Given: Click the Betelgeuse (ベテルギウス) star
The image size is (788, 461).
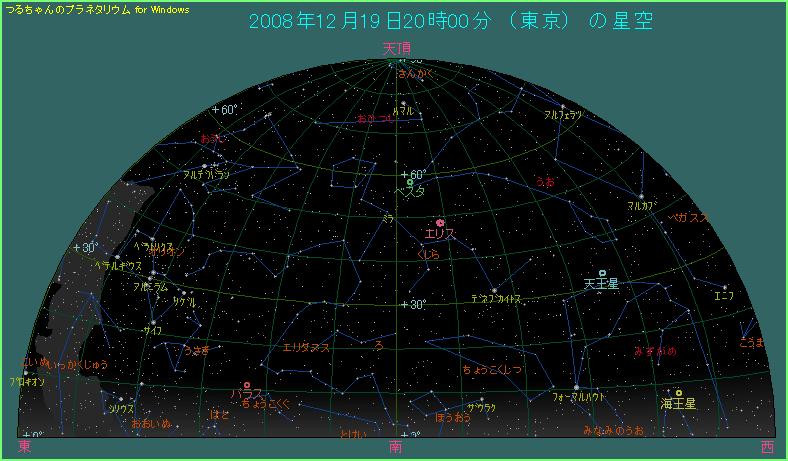Looking at the screenshot, I should coord(118,257).
